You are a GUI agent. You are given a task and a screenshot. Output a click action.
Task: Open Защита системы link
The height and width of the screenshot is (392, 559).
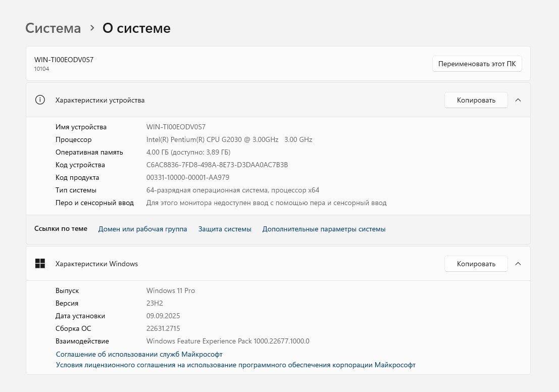(225, 229)
